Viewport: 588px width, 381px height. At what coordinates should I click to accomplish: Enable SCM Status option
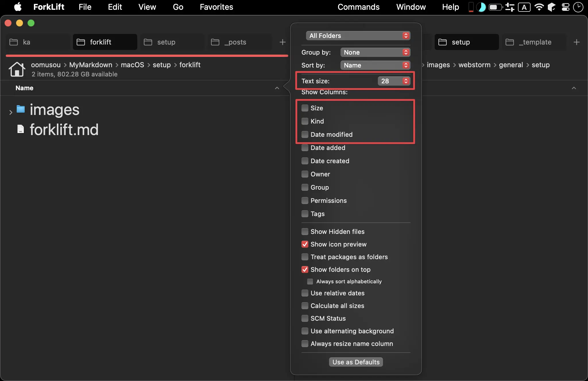coord(305,318)
